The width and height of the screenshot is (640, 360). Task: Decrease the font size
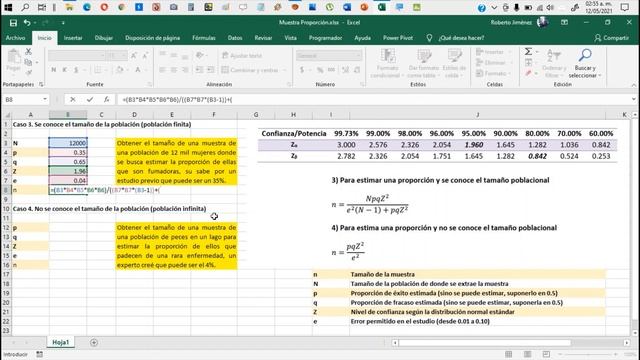[144, 56]
